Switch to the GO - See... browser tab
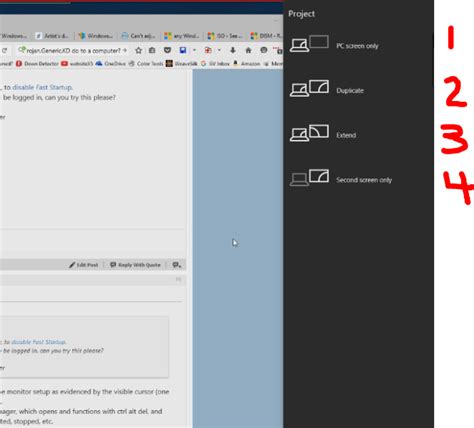Screen dimensions: 474x428 click(x=225, y=36)
